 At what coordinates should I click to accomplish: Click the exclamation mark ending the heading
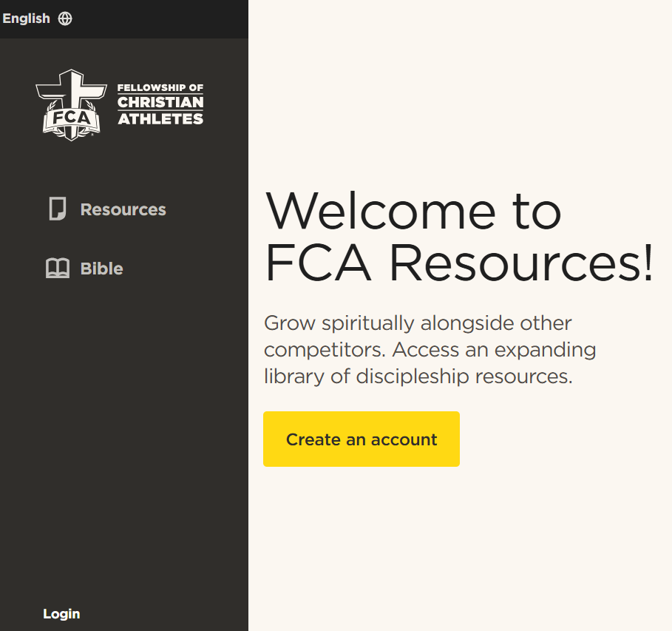coord(648,262)
